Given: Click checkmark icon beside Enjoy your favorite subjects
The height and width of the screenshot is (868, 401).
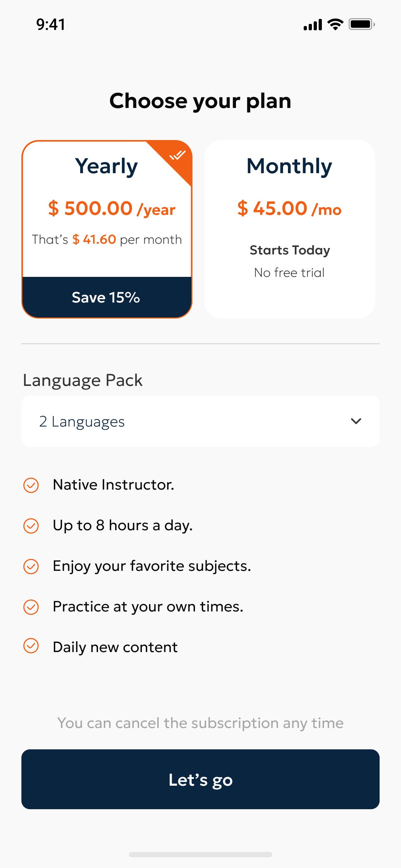Looking at the screenshot, I should [31, 566].
